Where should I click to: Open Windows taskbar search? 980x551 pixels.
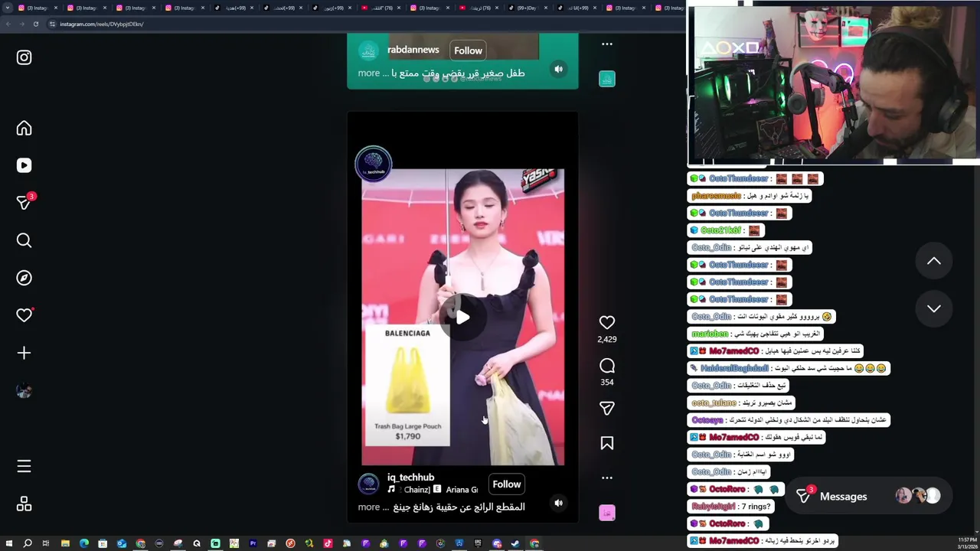pos(28,543)
